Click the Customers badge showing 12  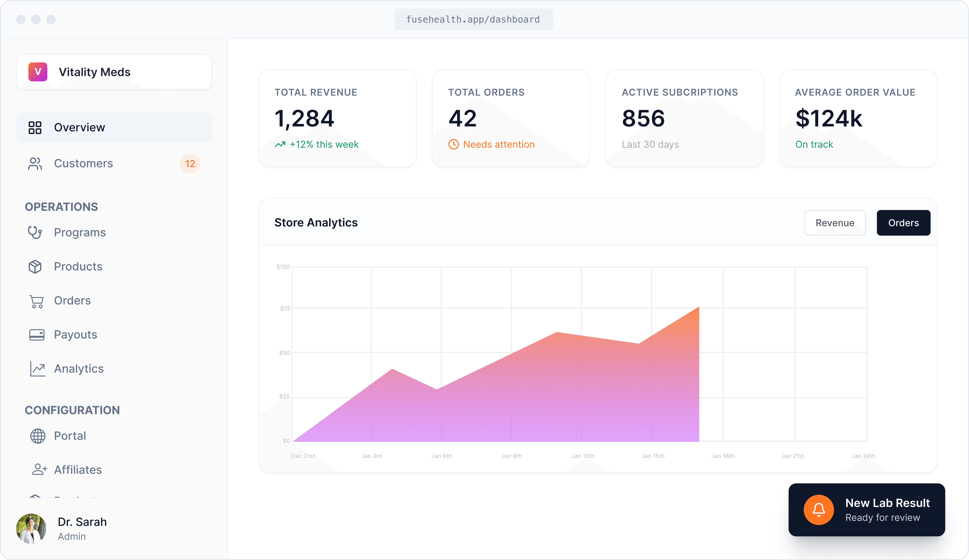pyautogui.click(x=190, y=164)
